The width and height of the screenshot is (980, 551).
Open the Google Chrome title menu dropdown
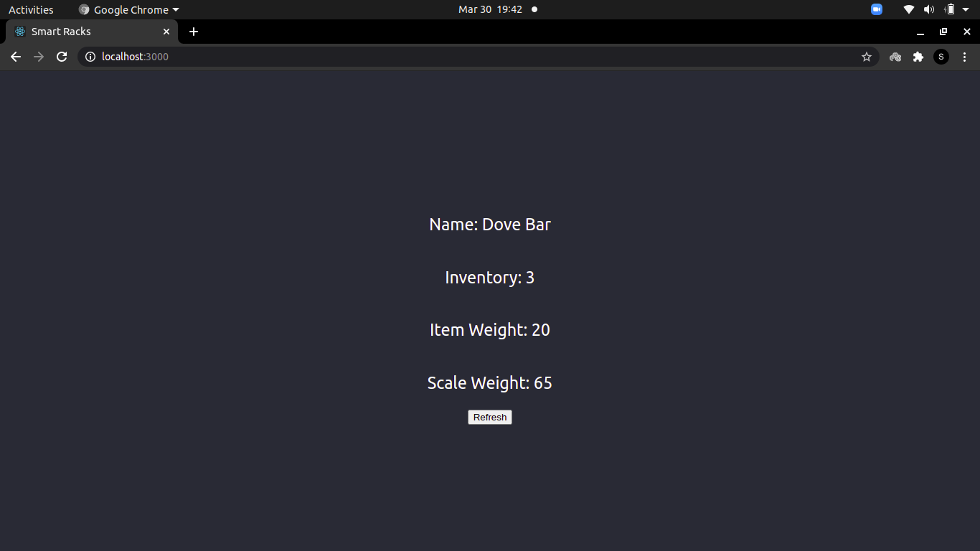(129, 9)
